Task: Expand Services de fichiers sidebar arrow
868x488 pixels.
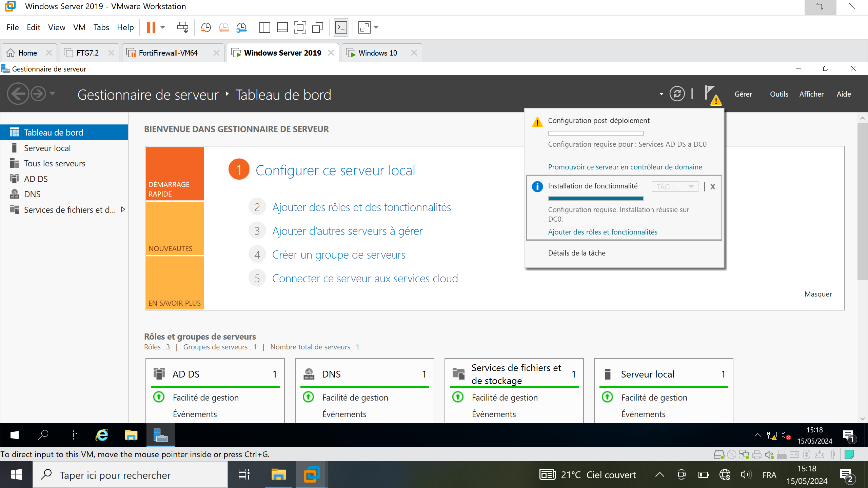Action: tap(123, 209)
